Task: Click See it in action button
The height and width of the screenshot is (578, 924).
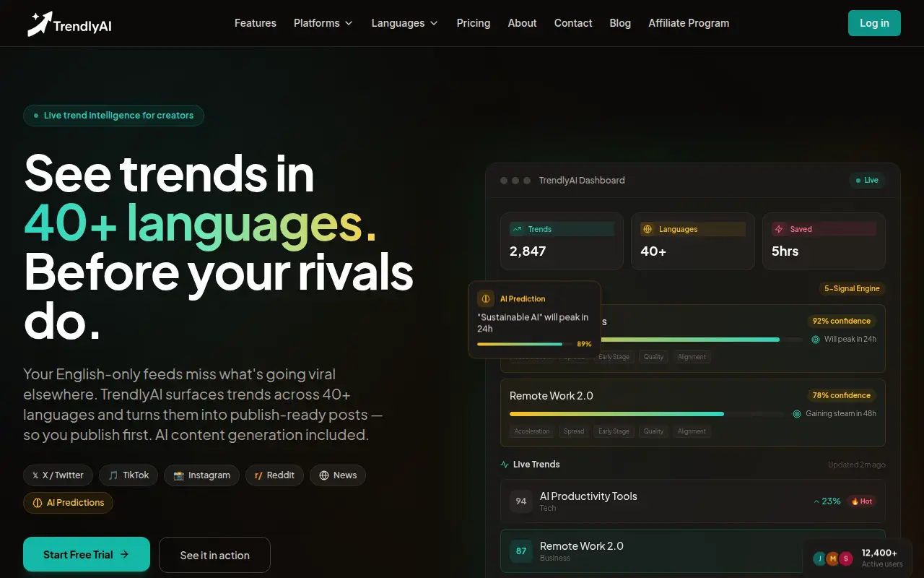Action: click(214, 555)
